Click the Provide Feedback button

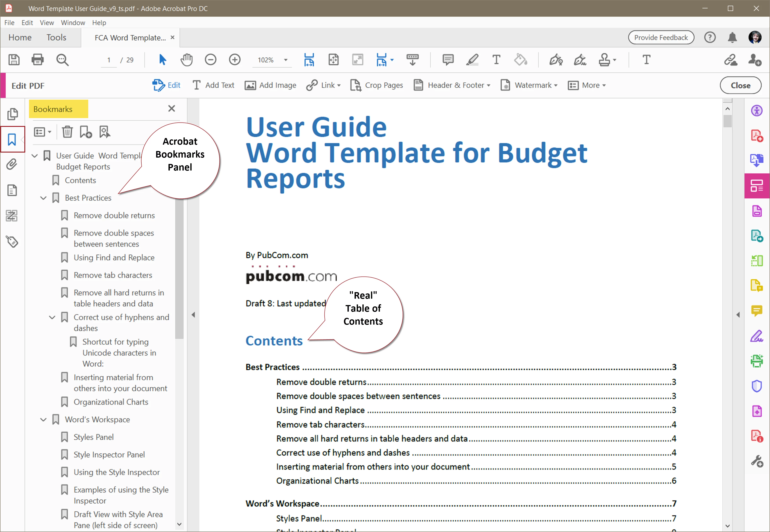[661, 37]
